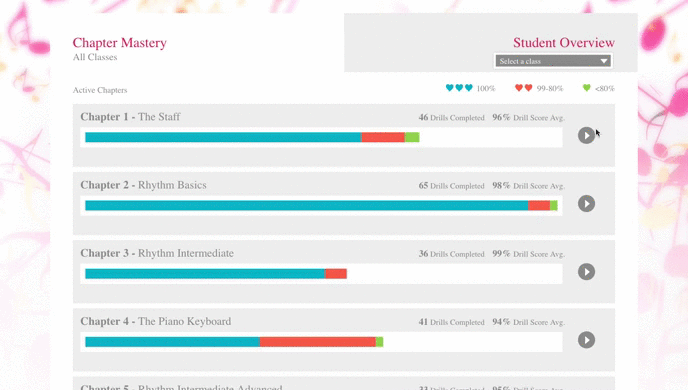688x390 pixels.
Task: Click Chapter 4 - The Piano Keyboard title
Action: pyautogui.click(x=156, y=321)
